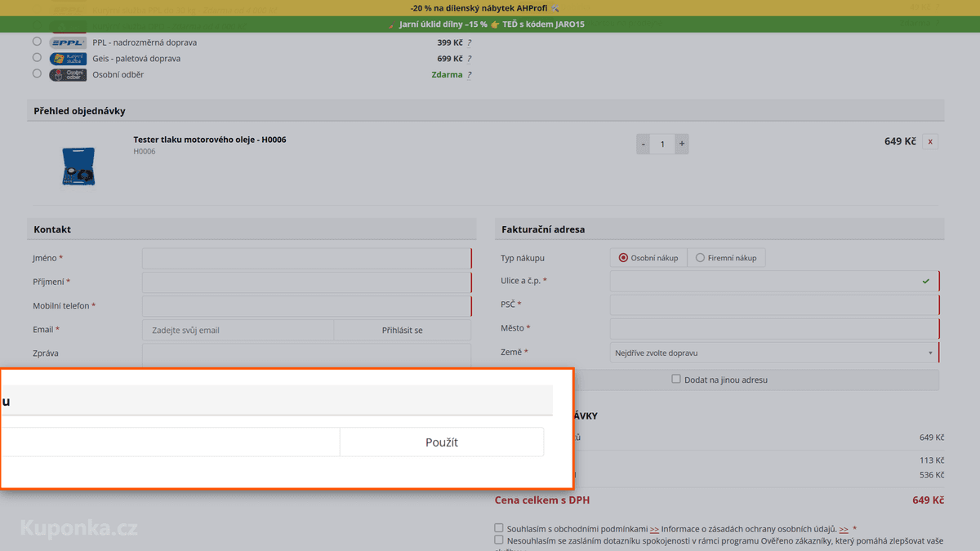The height and width of the screenshot is (551, 980).
Task: Apply coupon with the Použít button
Action: pyautogui.click(x=442, y=442)
